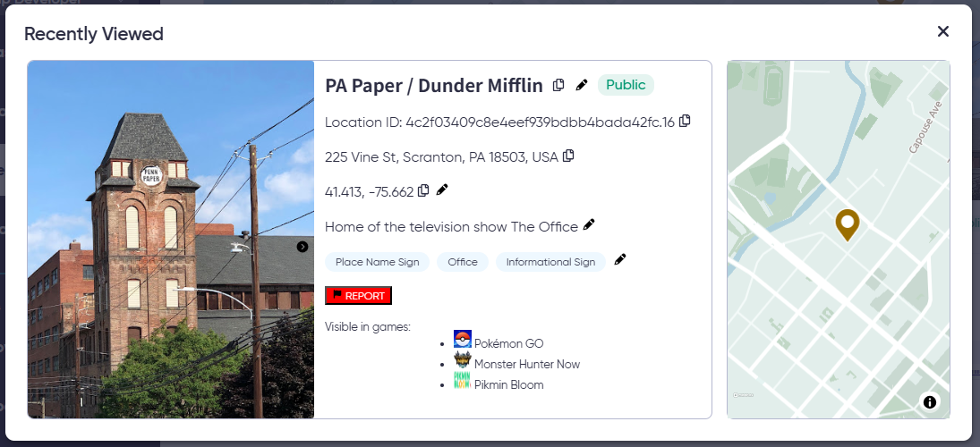
Task: Click the Penn Paper tower photo
Action: pyautogui.click(x=171, y=240)
